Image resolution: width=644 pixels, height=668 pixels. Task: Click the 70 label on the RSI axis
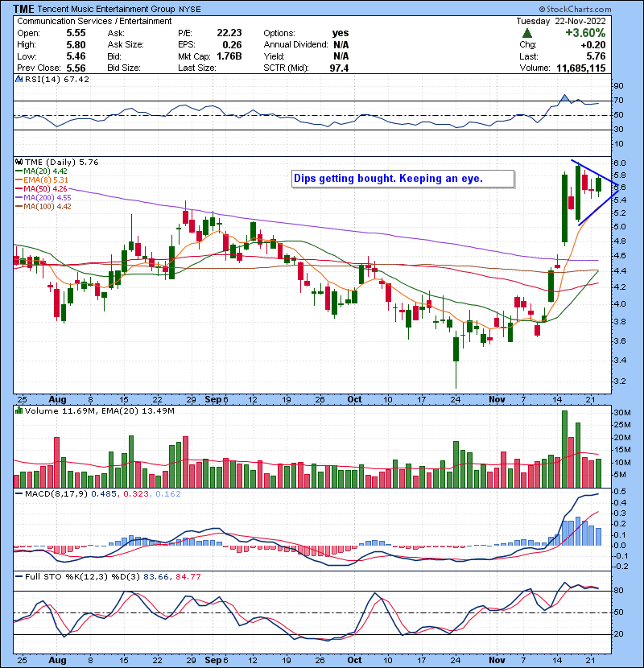tap(618, 101)
